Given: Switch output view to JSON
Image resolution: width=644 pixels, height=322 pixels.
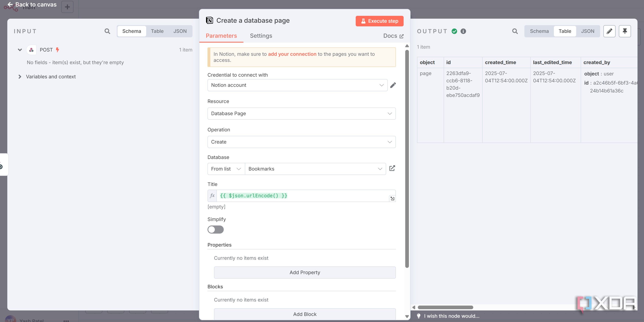Looking at the screenshot, I should 588,31.
